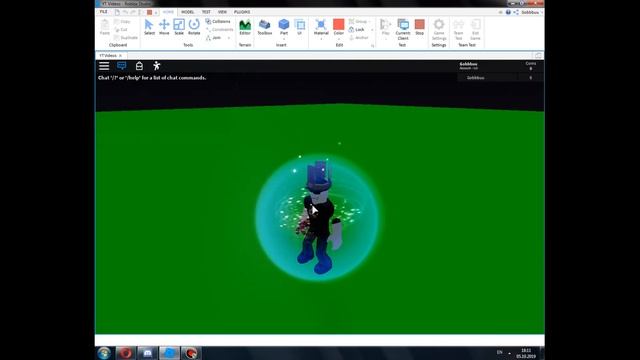Click the taskbar clock
Screen dimensions: 640x360
coord(526,353)
